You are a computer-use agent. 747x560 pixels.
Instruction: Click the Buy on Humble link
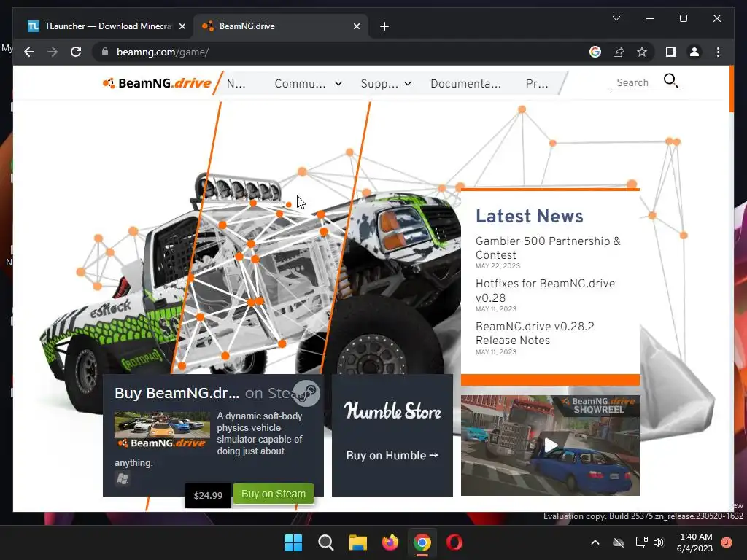coord(392,456)
